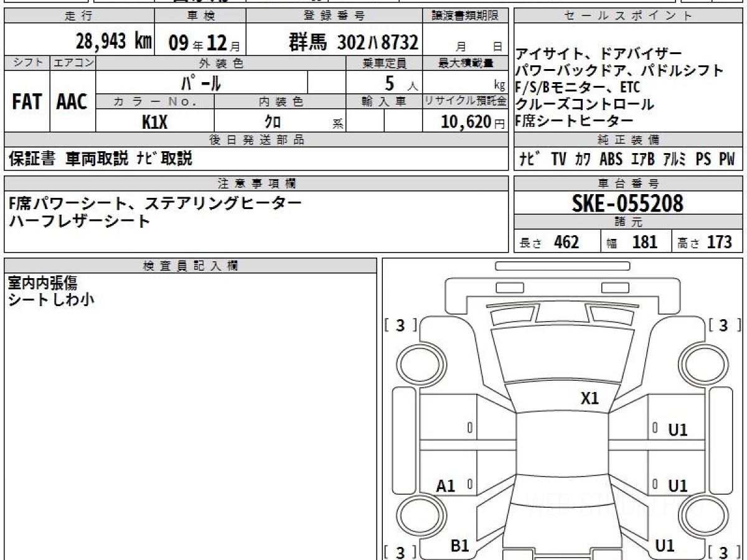747x560 pixels.
Task: Select F席シートヒーター sales point
Action: [x=574, y=121]
